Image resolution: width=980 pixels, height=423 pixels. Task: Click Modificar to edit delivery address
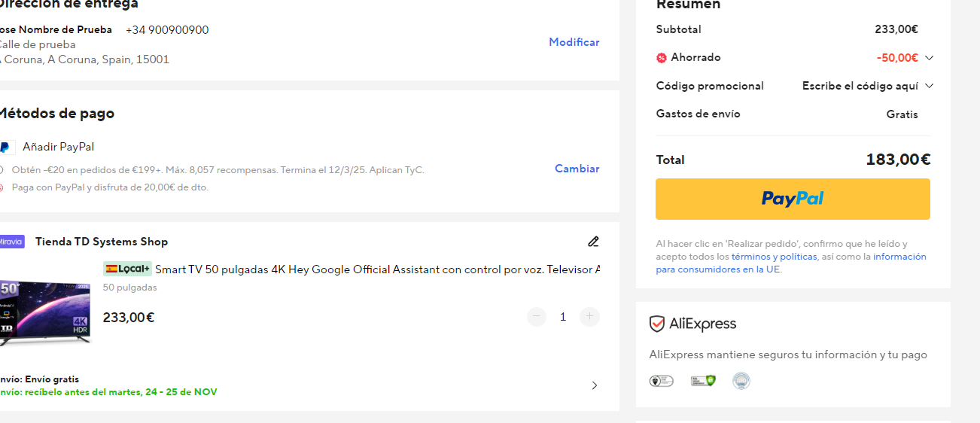pos(574,42)
